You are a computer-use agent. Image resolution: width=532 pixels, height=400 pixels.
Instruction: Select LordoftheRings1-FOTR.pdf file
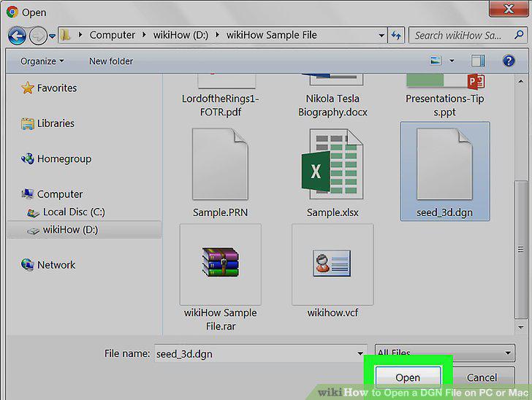point(221,96)
